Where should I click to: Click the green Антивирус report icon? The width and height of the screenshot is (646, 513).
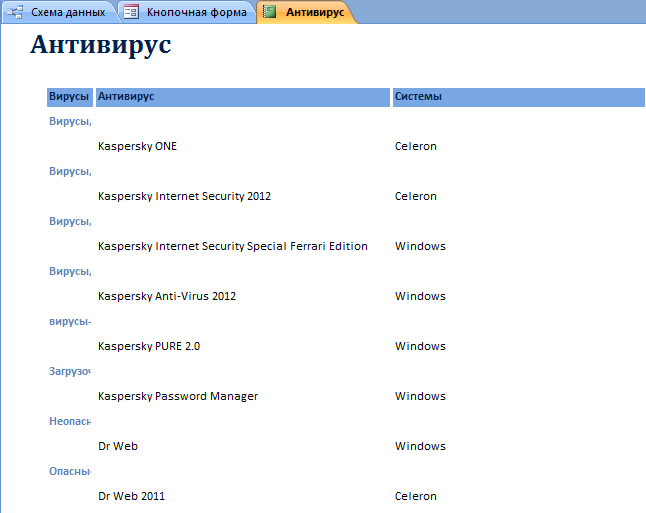[269, 12]
